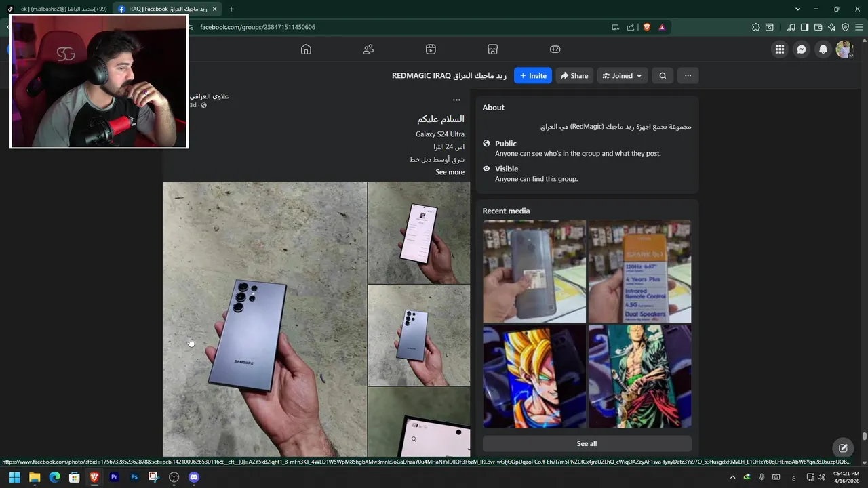Image resolution: width=868 pixels, height=488 pixels.
Task: Open a new browser tab with plus
Action: click(231, 9)
